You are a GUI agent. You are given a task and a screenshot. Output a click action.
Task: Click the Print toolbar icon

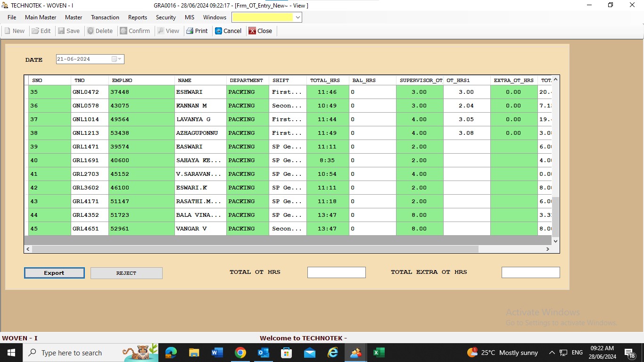pos(190,31)
